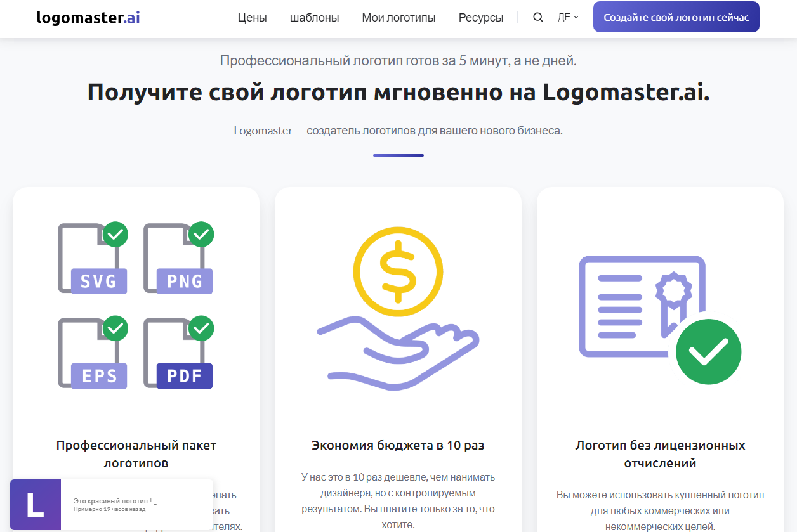Click the main heading Получите свой логотип мгновенно
Image resolution: width=797 pixels, height=532 pixels.
point(398,93)
